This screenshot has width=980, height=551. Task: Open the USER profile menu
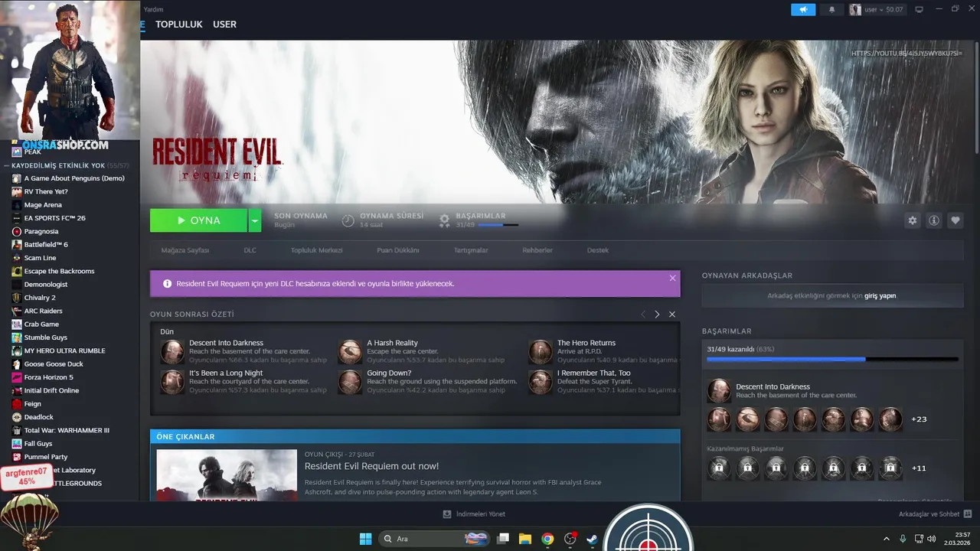[224, 24]
